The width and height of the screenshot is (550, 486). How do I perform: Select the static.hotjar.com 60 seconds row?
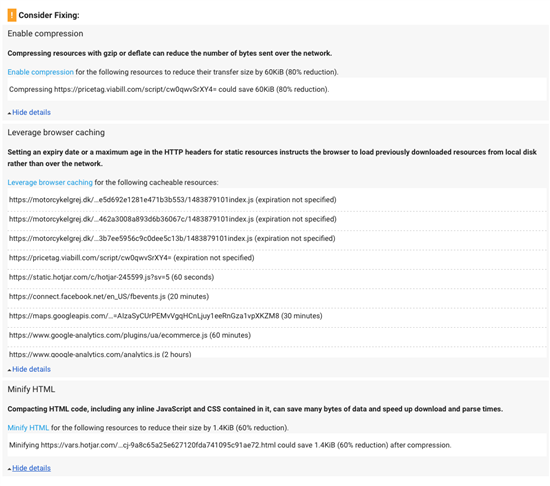pos(277,277)
